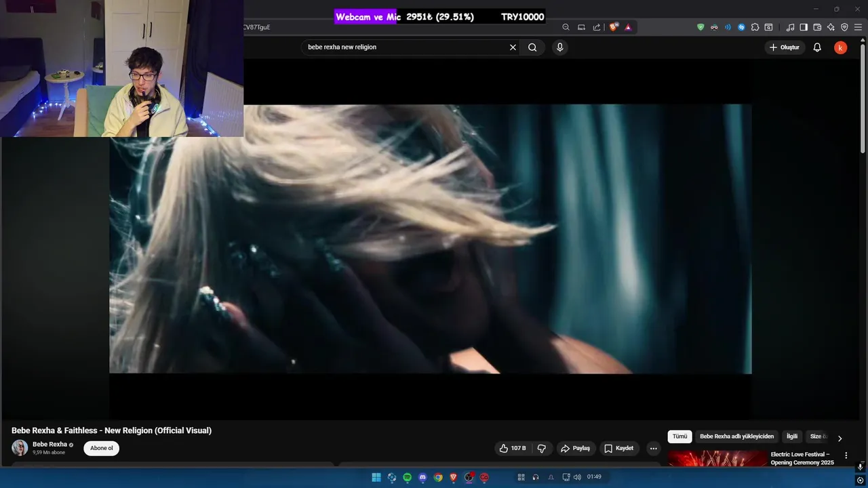This screenshot has height=488, width=868.
Task: Open Electric Love Festival video thumbnail
Action: (717, 458)
